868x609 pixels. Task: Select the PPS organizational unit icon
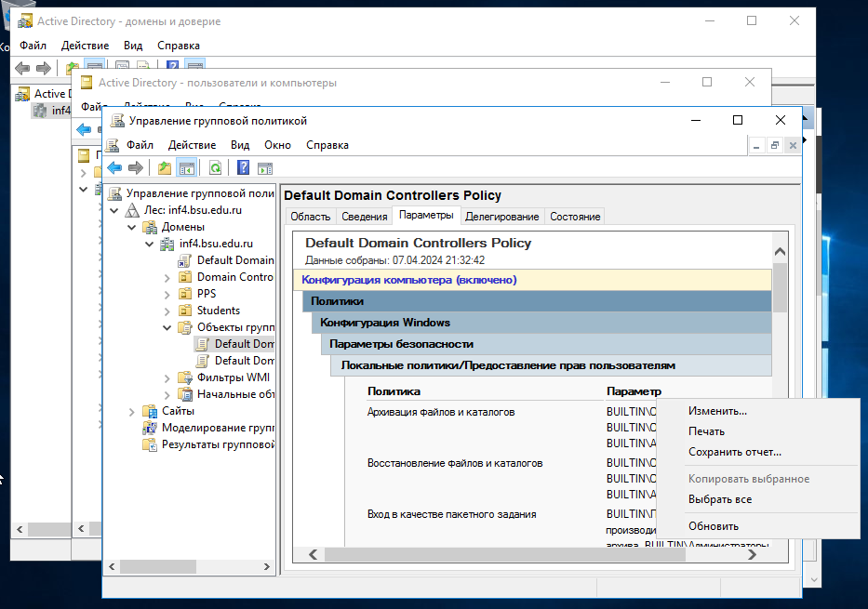pos(185,293)
